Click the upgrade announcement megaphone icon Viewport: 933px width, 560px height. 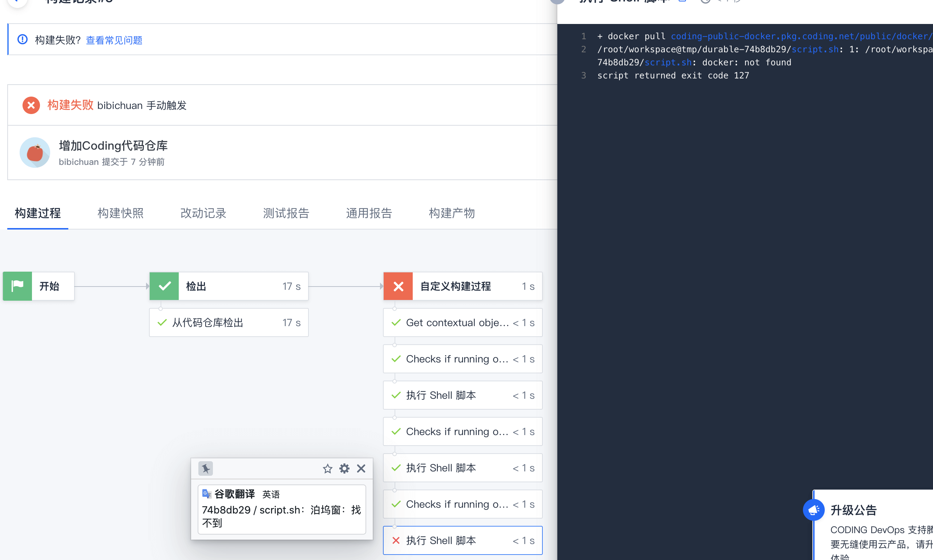coord(813,510)
